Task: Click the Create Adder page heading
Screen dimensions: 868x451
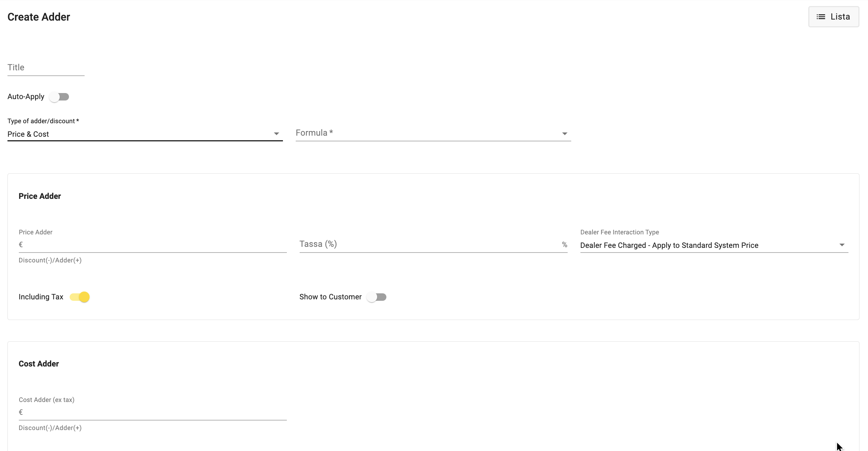Action: coord(39,17)
